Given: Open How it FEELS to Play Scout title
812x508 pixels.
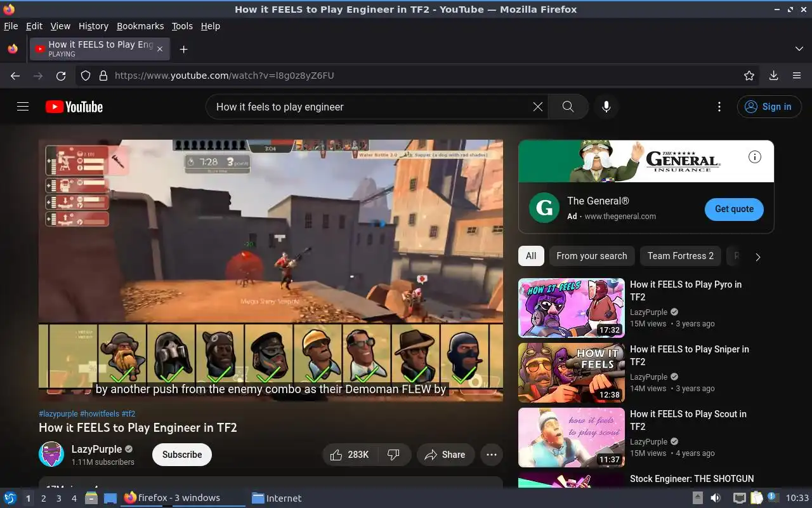Looking at the screenshot, I should click(x=688, y=420).
